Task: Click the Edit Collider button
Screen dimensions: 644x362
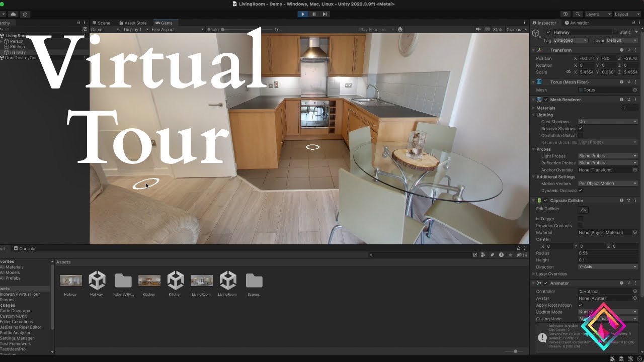Action: click(x=583, y=209)
